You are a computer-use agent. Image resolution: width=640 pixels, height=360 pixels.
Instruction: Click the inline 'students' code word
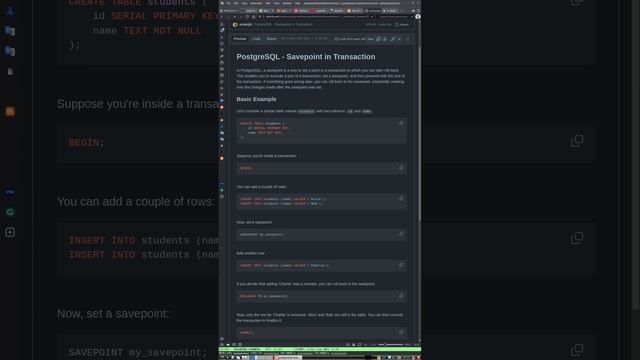coord(306,111)
